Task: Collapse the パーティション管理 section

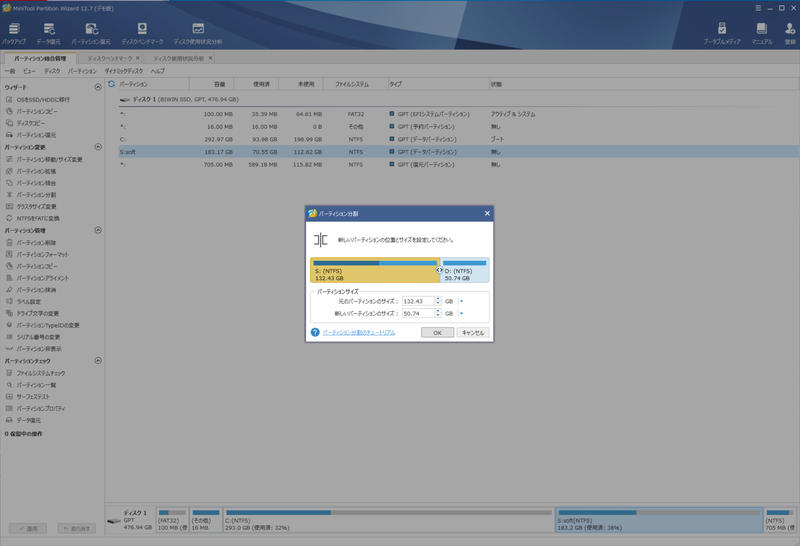Action: [x=98, y=230]
